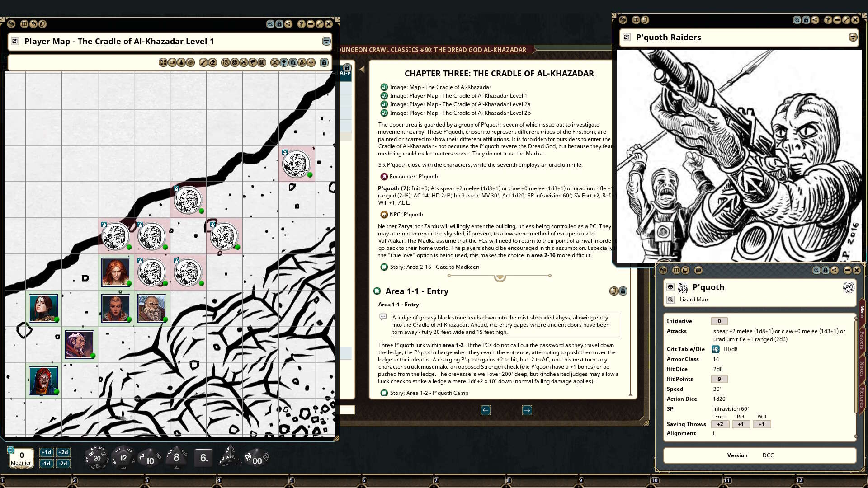Click the Fort saving throw +2 box
The height and width of the screenshot is (488, 868).
pyautogui.click(x=720, y=424)
